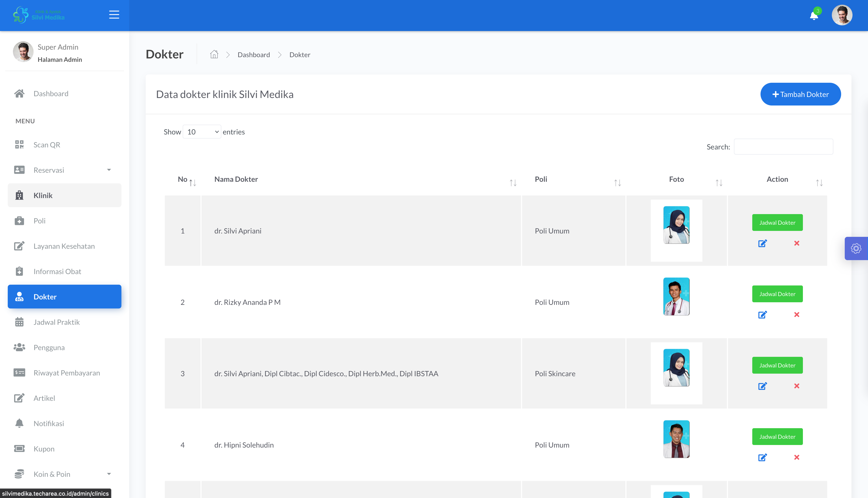The image size is (868, 498).
Task: Open Jadwal Dokter for row 1
Action: point(777,222)
